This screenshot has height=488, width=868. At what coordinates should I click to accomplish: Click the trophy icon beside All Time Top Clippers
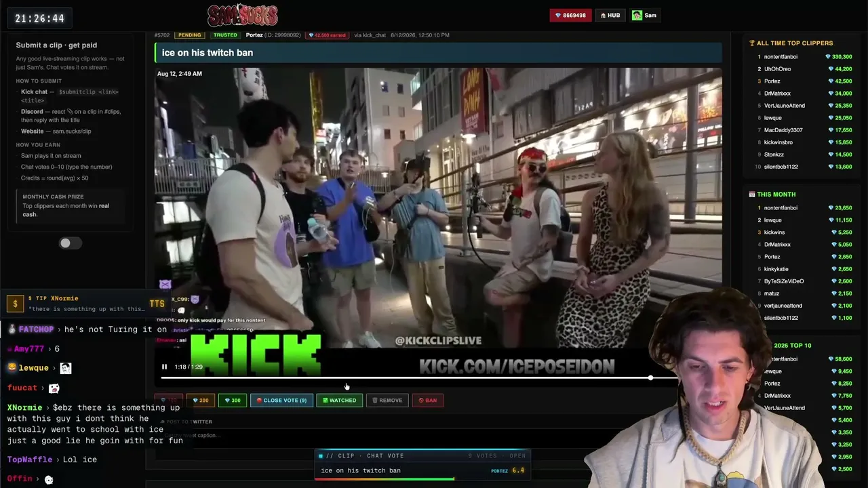[752, 43]
